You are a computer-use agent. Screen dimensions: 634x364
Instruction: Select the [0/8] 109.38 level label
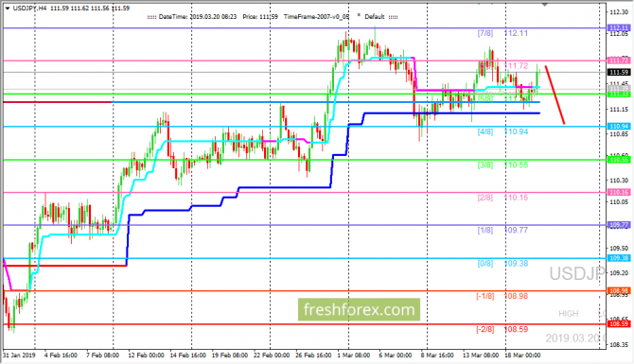tap(502, 264)
